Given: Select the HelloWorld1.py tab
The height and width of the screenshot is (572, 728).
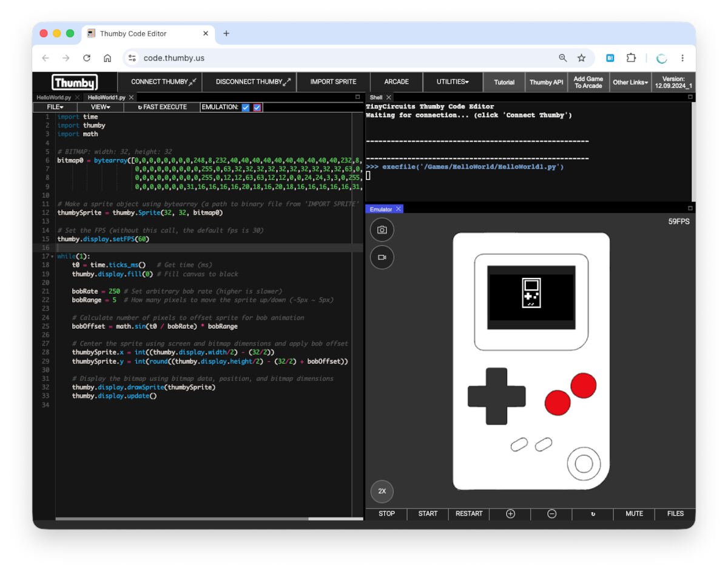Looking at the screenshot, I should 106,97.
